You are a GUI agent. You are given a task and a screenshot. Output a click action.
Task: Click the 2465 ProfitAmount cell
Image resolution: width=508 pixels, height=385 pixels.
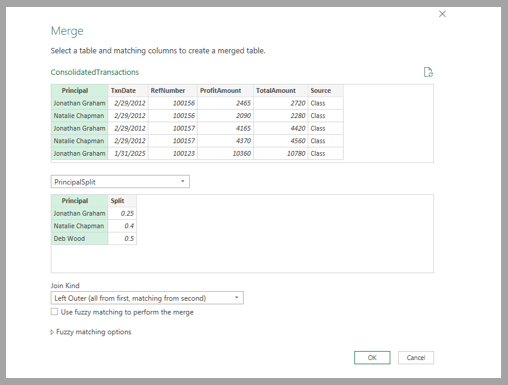pyautogui.click(x=225, y=103)
